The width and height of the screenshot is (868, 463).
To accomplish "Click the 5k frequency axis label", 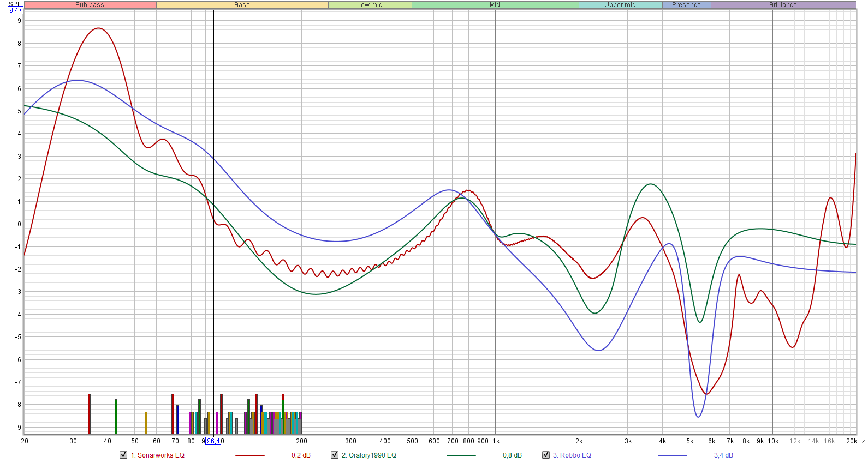I will [689, 441].
